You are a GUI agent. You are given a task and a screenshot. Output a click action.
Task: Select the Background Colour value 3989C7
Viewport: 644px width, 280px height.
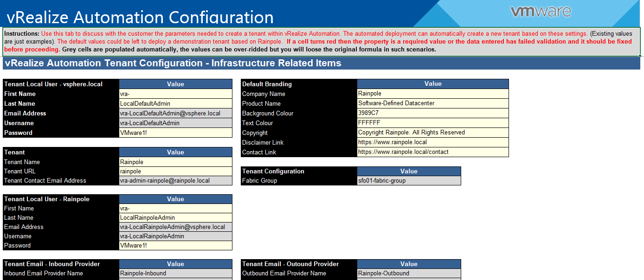tap(433, 113)
